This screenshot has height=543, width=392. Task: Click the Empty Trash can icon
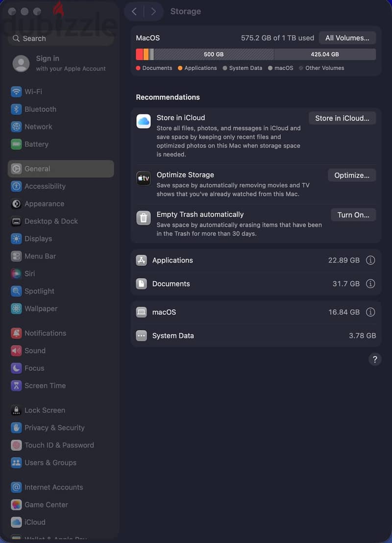pos(144,218)
